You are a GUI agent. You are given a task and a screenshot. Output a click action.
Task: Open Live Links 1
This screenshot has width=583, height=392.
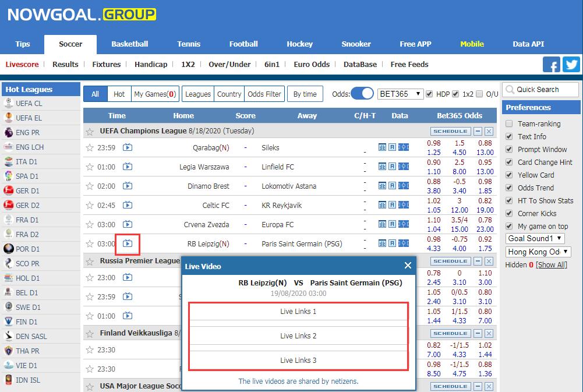(x=298, y=311)
